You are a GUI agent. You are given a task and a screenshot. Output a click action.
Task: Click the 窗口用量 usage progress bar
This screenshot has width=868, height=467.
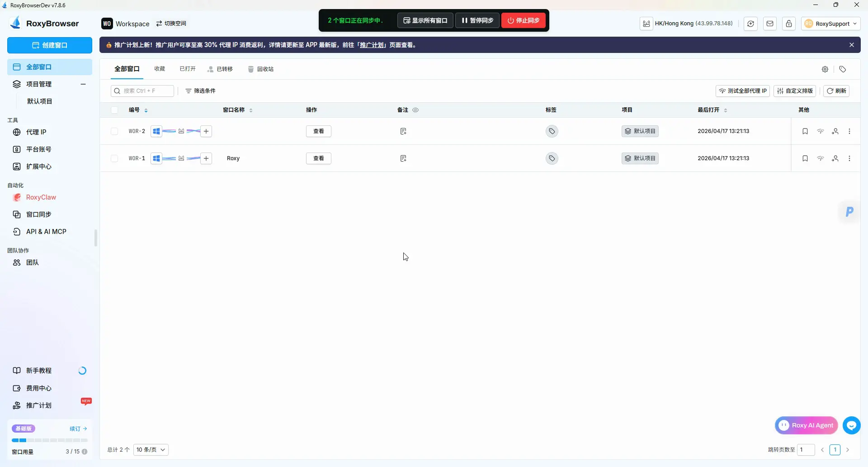[50, 440]
